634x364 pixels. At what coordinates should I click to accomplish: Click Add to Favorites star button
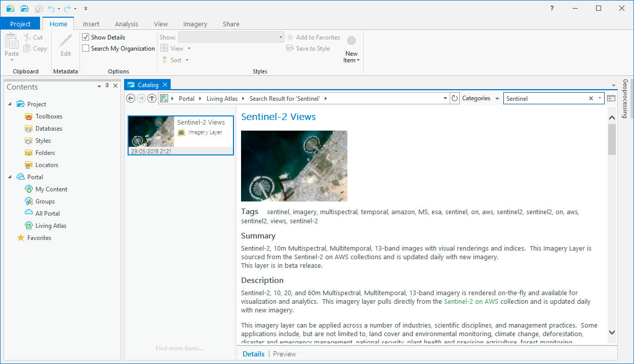(x=313, y=37)
